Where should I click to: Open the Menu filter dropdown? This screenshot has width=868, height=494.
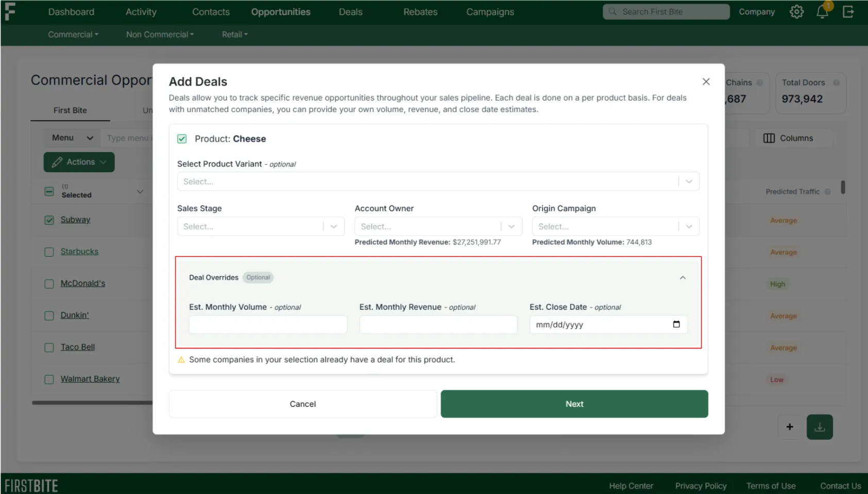pyautogui.click(x=72, y=138)
